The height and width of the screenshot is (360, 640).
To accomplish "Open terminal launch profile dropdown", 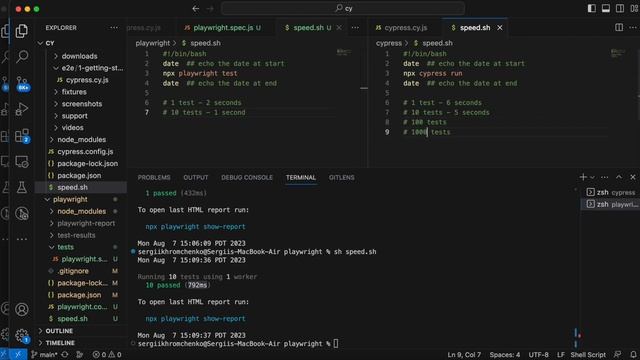I will click(x=592, y=177).
